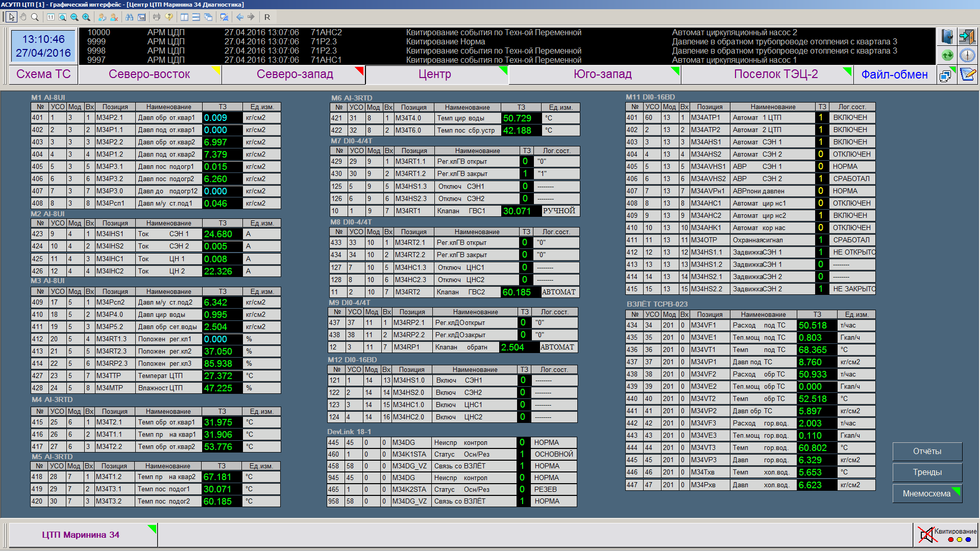980x551 pixels.
Task: Open the notepad with pencil icon
Action: [968, 74]
